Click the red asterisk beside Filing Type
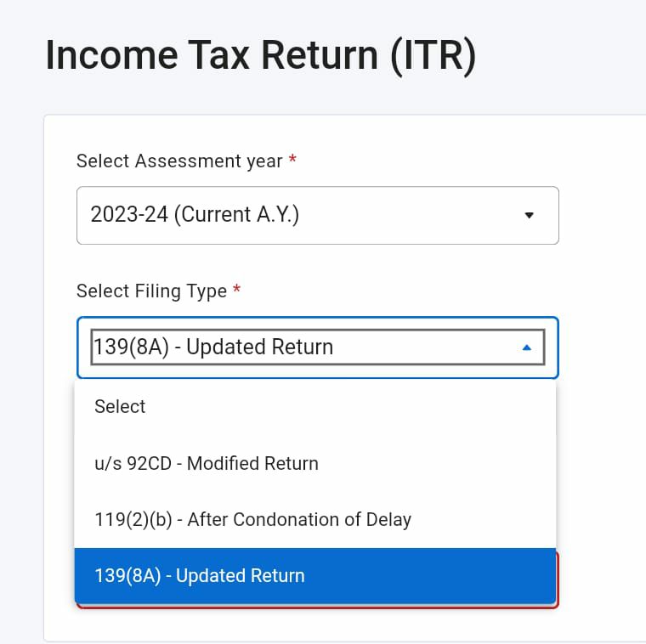 click(236, 291)
